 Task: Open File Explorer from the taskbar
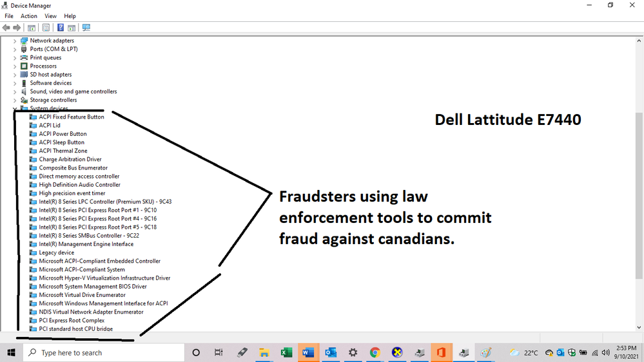[x=264, y=352]
